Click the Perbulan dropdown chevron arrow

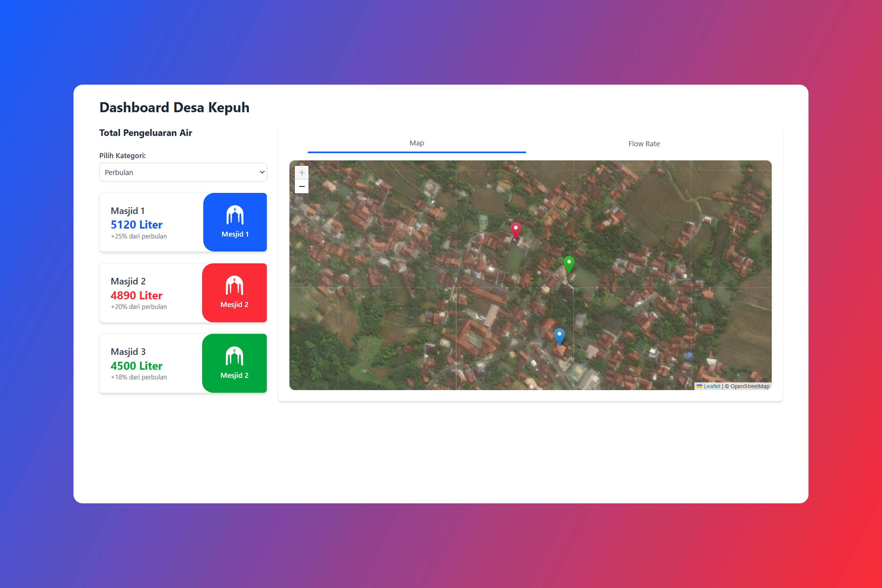[x=262, y=172]
